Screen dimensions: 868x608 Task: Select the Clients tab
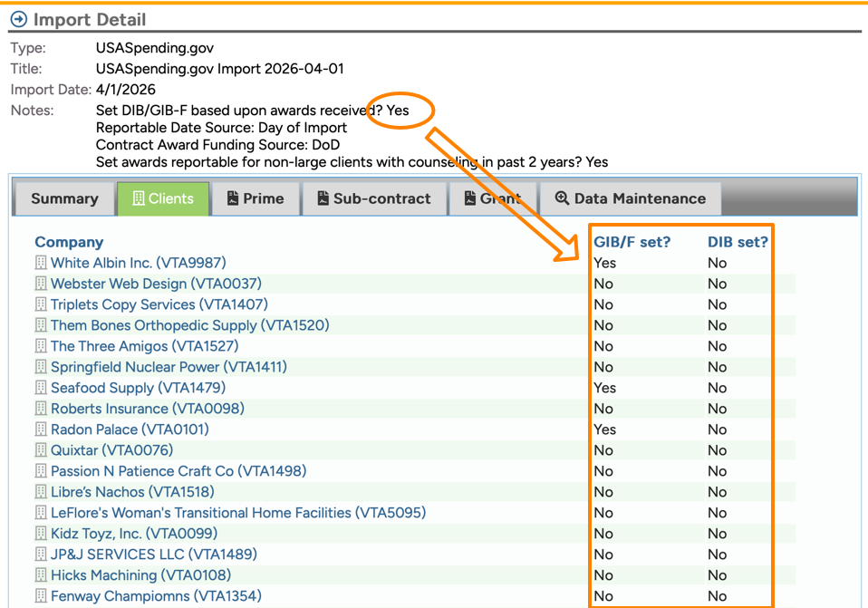click(x=163, y=198)
